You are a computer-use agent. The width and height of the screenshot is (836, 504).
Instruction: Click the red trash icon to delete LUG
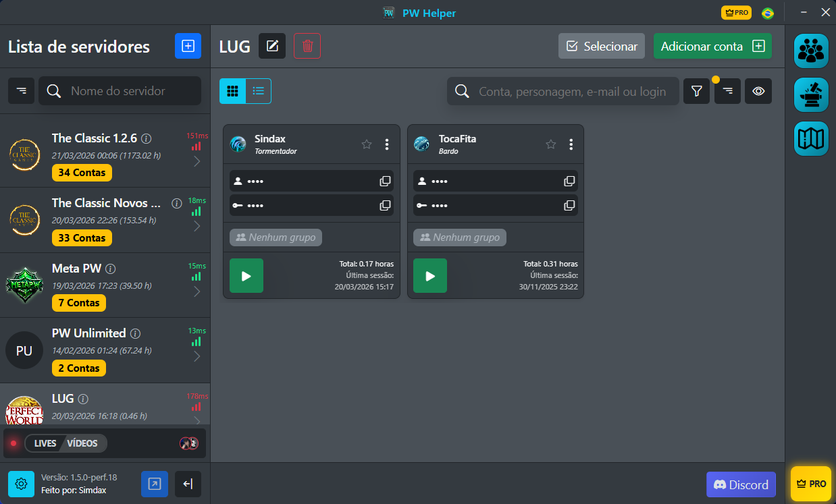(307, 46)
